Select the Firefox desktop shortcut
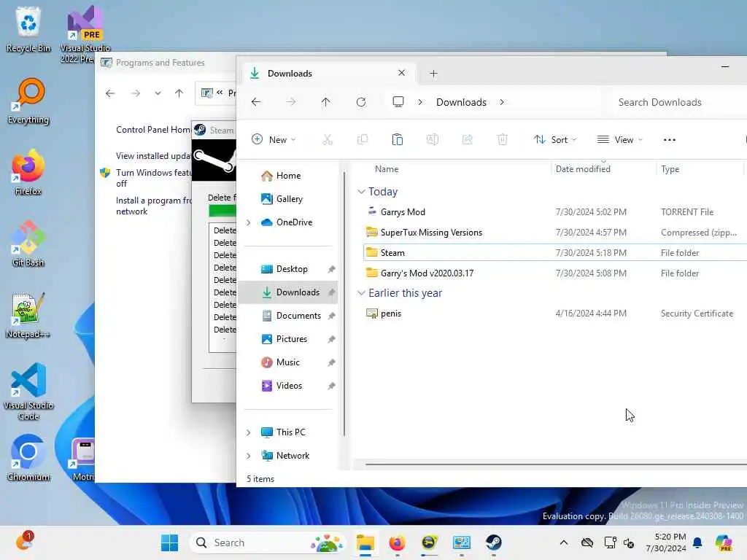 [x=28, y=172]
